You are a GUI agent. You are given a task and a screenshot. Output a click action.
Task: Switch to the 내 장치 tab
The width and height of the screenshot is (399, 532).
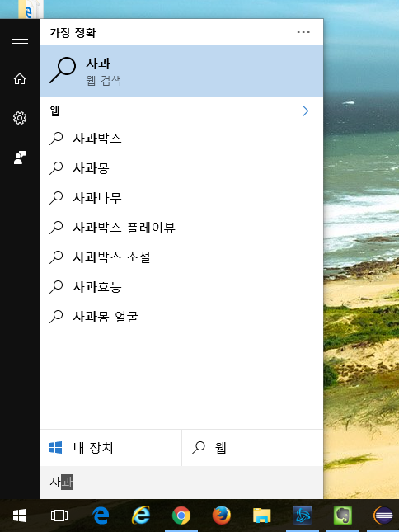(110, 448)
